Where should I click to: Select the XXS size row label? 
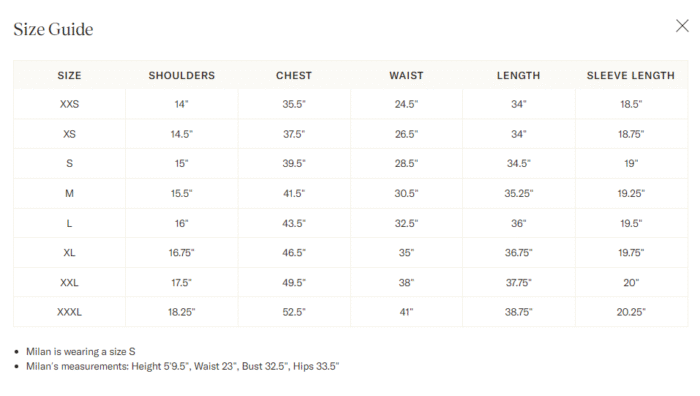[69, 104]
